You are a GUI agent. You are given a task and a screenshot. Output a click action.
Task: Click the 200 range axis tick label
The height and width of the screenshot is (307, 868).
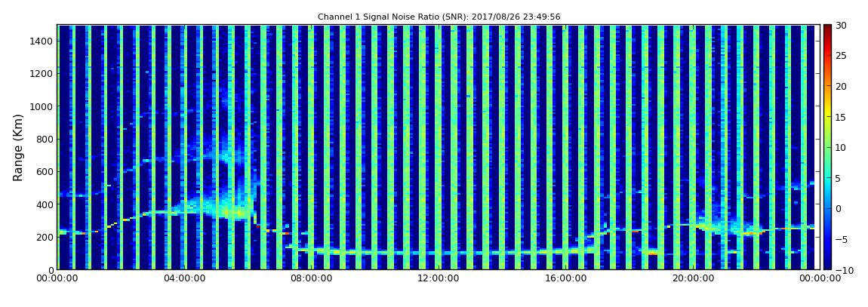click(x=45, y=237)
